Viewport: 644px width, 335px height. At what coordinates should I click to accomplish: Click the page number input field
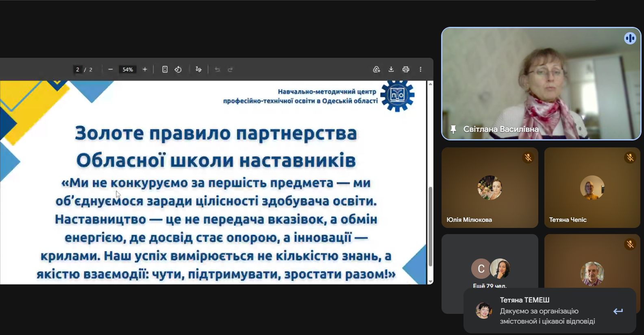click(x=78, y=70)
